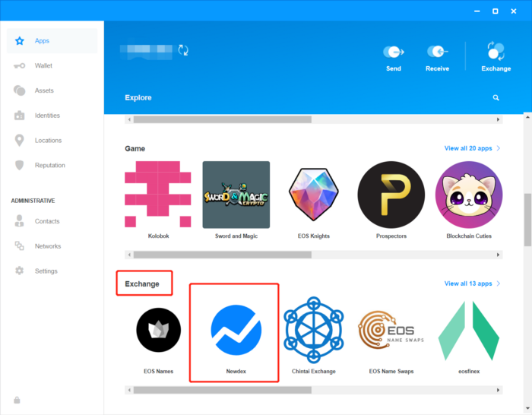Click the Game row scrollbar's left arrow
The image size is (532, 415).
click(129, 255)
